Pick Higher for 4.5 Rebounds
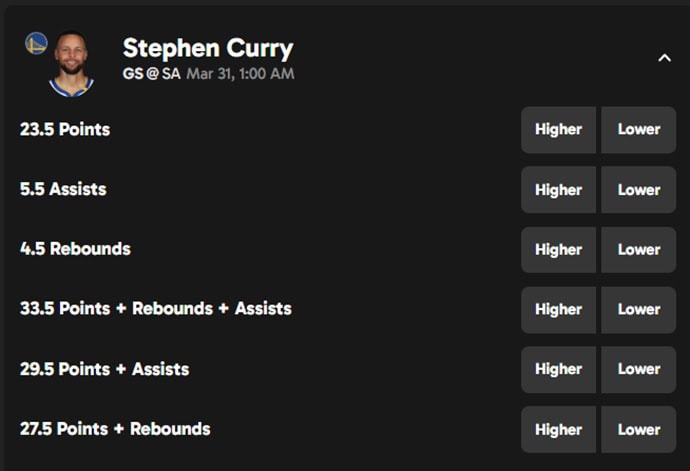This screenshot has width=690, height=471. pyautogui.click(x=558, y=250)
